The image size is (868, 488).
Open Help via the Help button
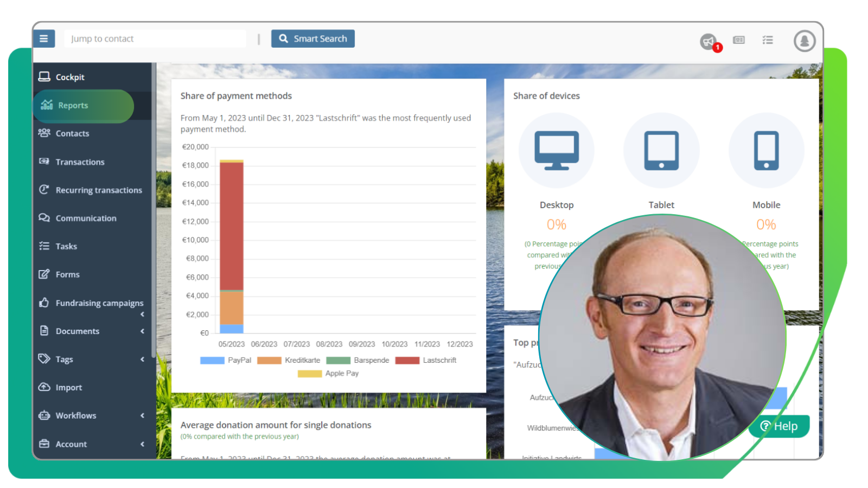coord(779,426)
